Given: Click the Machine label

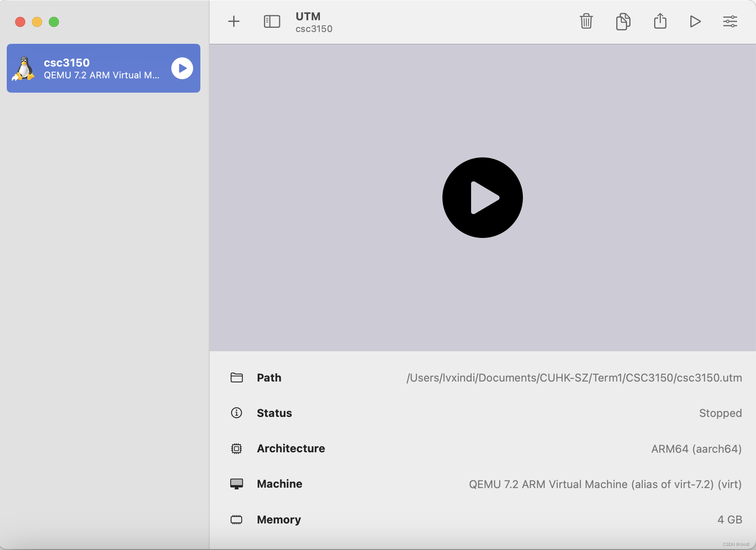Looking at the screenshot, I should coord(280,484).
